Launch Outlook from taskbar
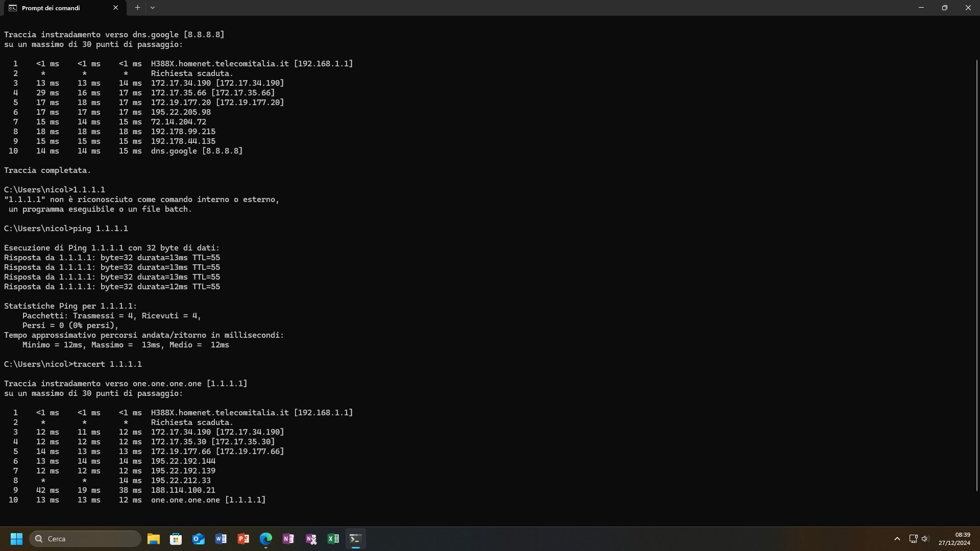 (x=199, y=539)
